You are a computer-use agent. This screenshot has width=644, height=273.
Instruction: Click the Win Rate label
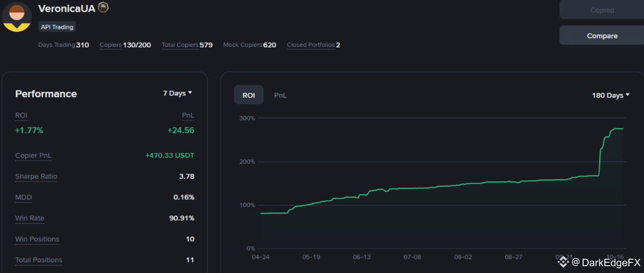(x=30, y=218)
